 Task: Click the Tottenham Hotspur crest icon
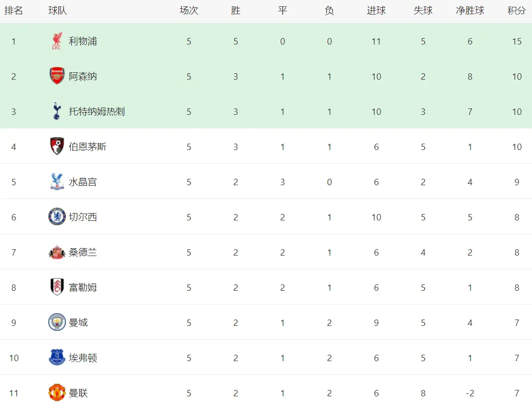[x=57, y=111]
